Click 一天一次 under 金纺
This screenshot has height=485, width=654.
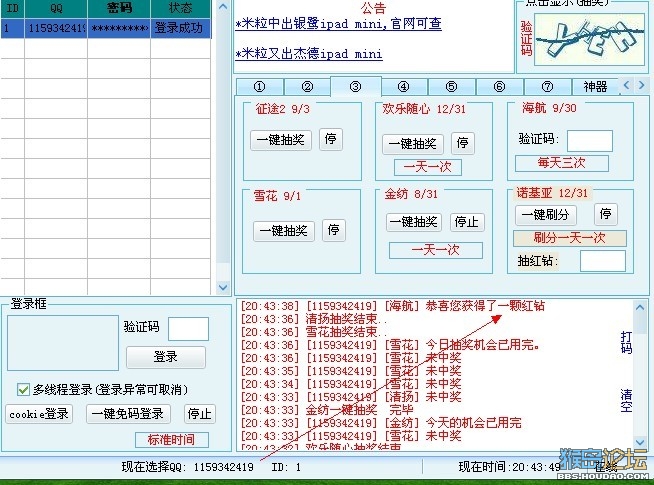[436, 250]
